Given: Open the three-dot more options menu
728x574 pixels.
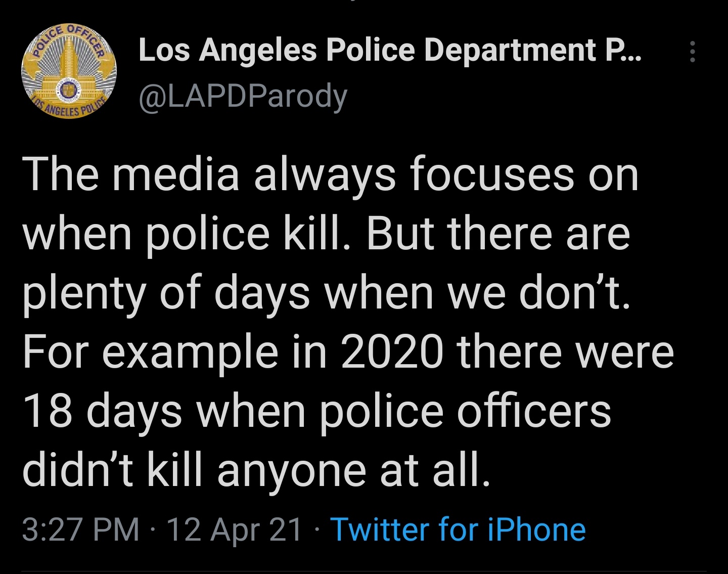Looking at the screenshot, I should [x=692, y=52].
